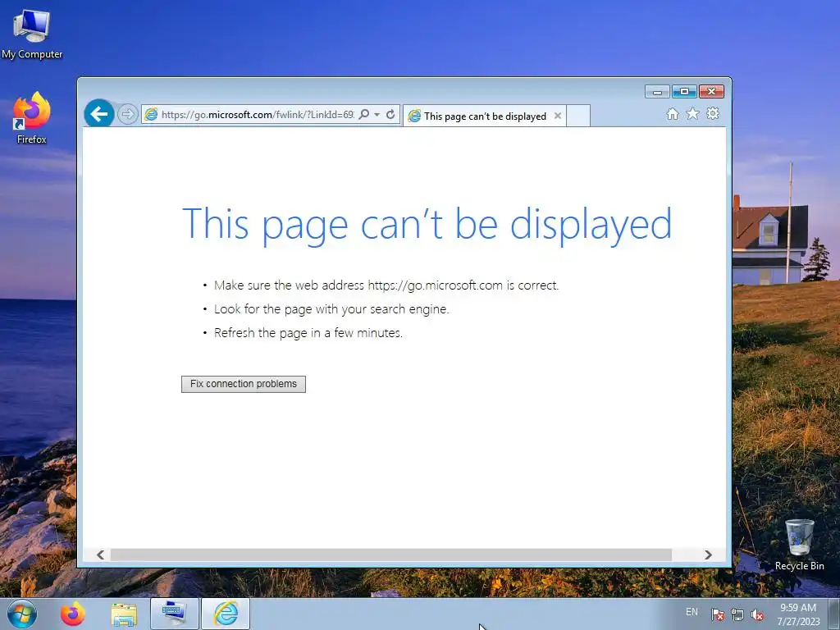Click the grayed forward arrow button
This screenshot has width=840, height=630.
pos(127,114)
